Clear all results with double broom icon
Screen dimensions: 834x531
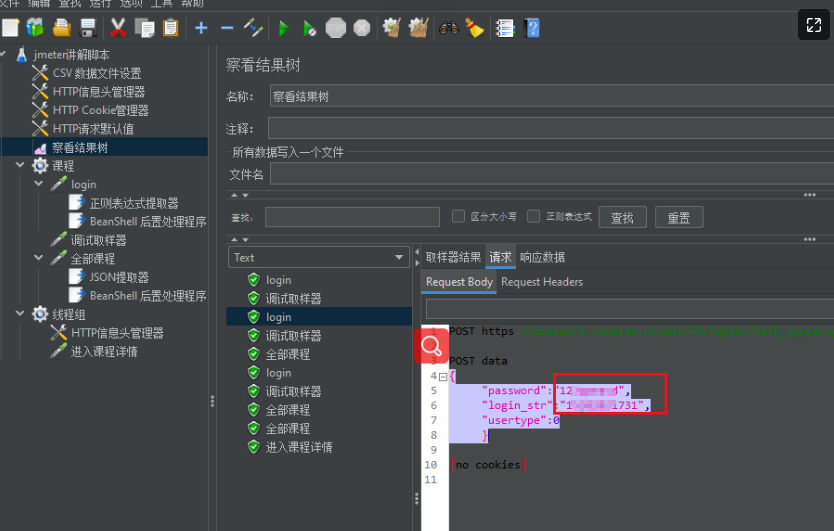(419, 28)
